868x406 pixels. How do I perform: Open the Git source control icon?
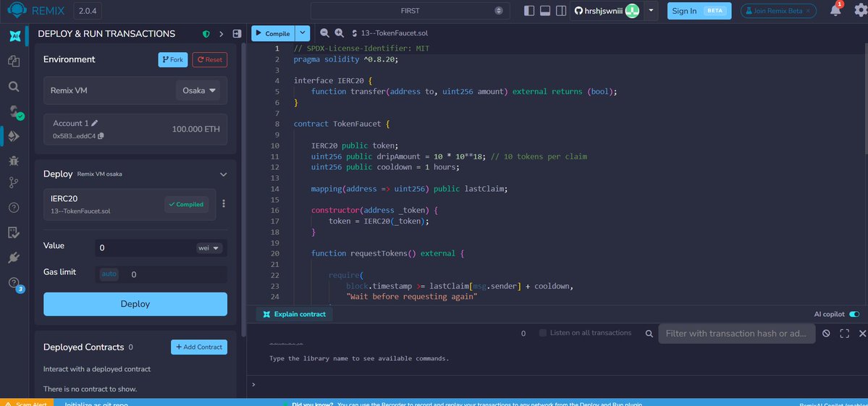pyautogui.click(x=14, y=182)
